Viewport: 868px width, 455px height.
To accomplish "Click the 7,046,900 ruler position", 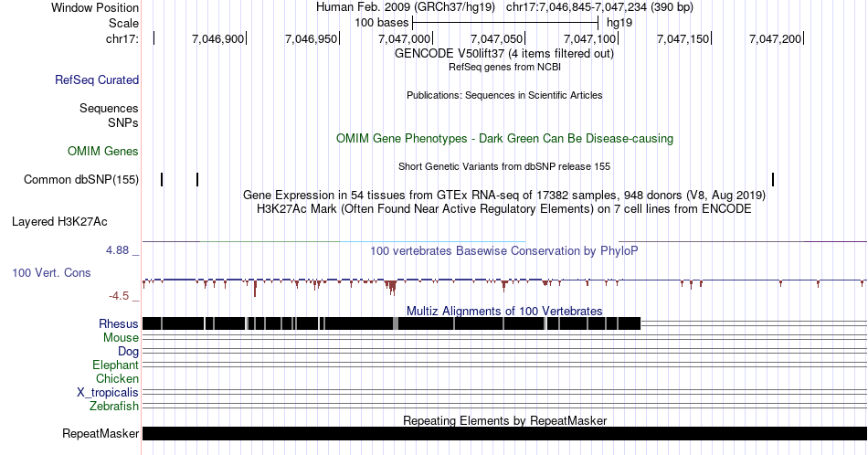I will tap(217, 38).
